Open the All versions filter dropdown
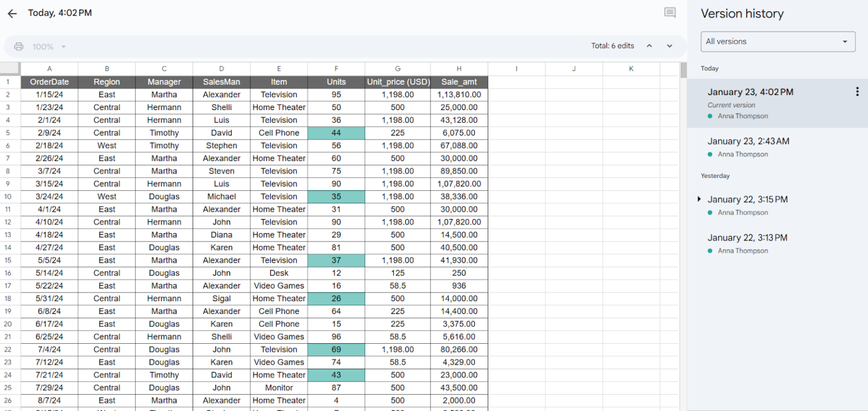Image resolution: width=868 pixels, height=411 pixels. tap(778, 41)
